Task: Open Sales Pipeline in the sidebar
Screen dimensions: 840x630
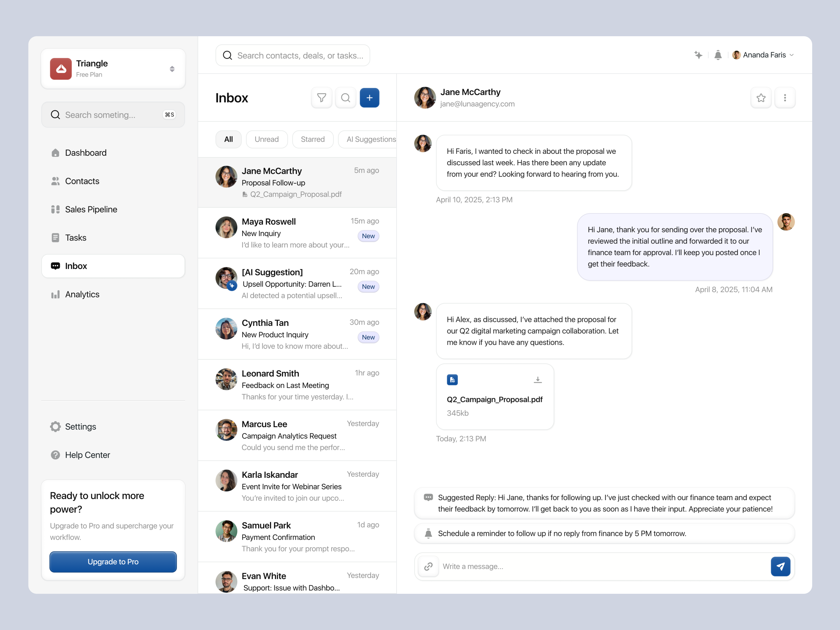Action: (91, 209)
